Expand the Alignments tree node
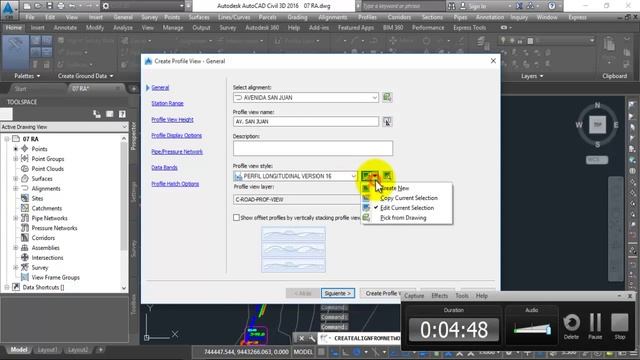The width and height of the screenshot is (640, 360). [16, 188]
